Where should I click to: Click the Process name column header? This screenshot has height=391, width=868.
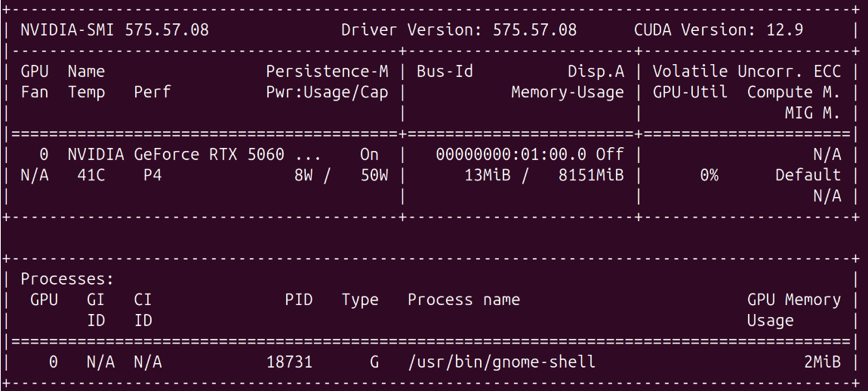(x=463, y=300)
